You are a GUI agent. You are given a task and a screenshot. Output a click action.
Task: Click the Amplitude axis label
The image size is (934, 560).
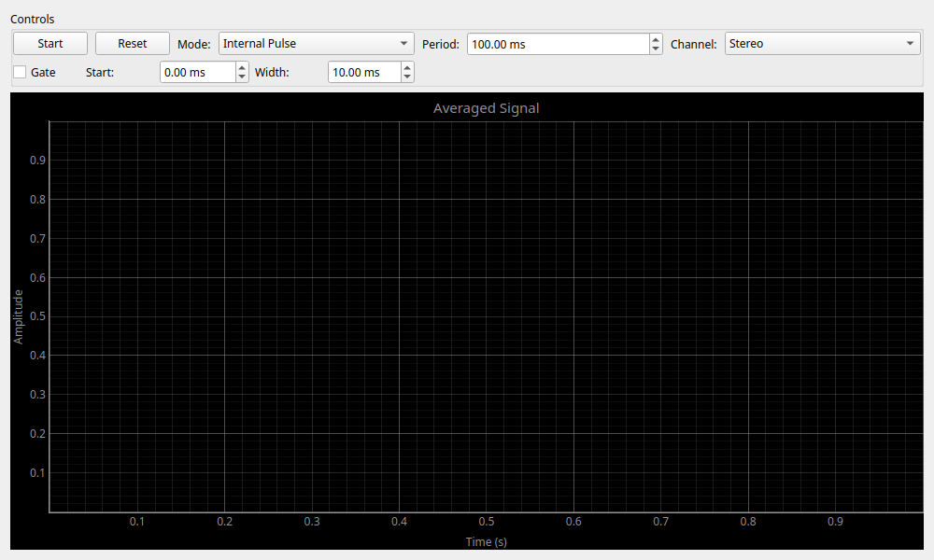19,316
